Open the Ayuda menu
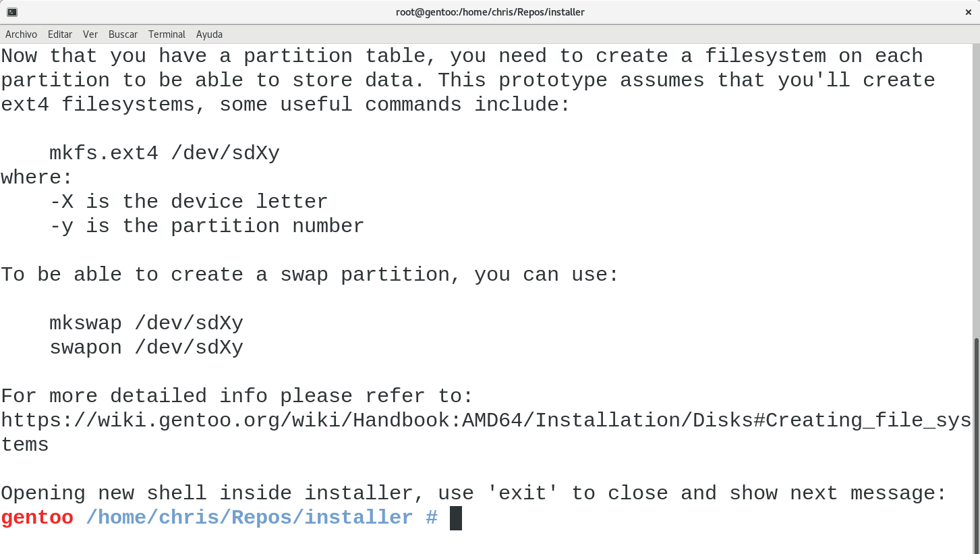 209,34
